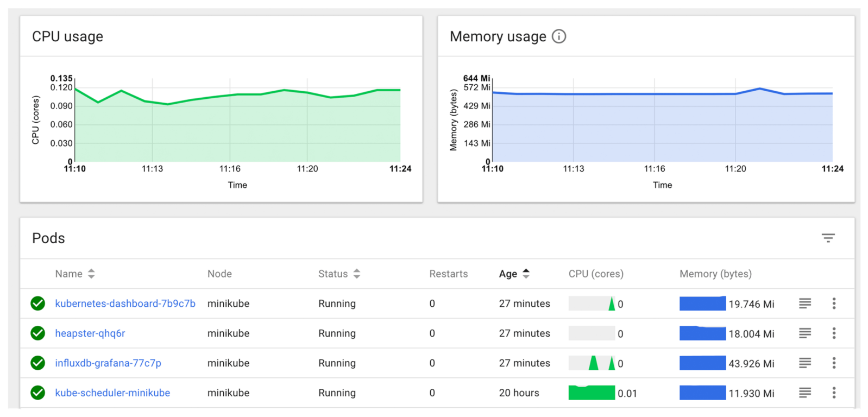868x417 pixels.
Task: Open the influxdb-grafana-77c7p pod link
Action: [108, 363]
